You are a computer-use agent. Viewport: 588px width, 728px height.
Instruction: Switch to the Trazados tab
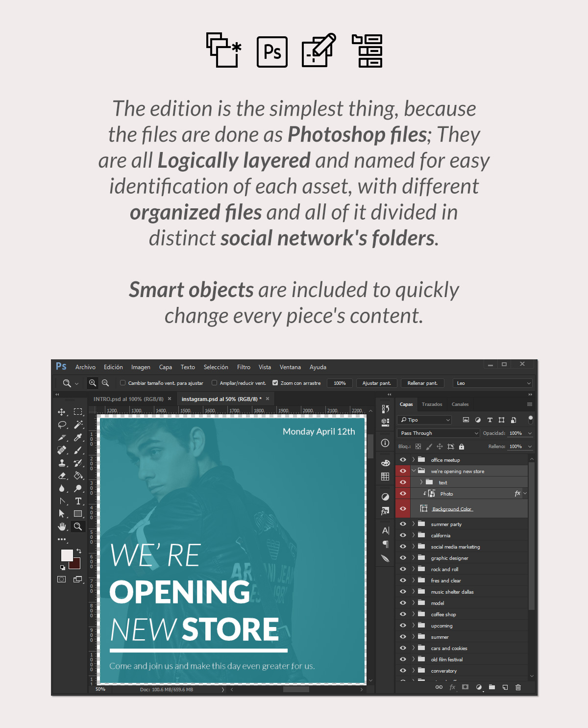(x=432, y=404)
